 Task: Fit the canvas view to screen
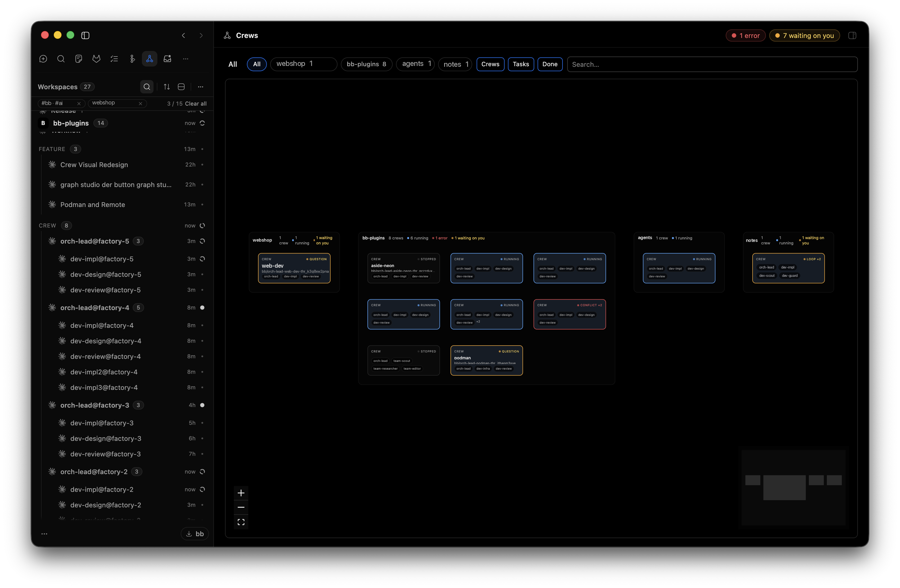(x=241, y=522)
